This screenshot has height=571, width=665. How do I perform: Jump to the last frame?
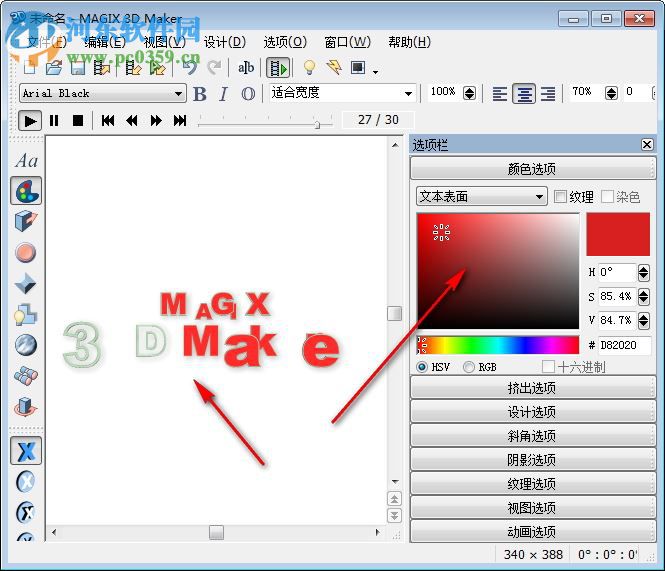tap(180, 121)
